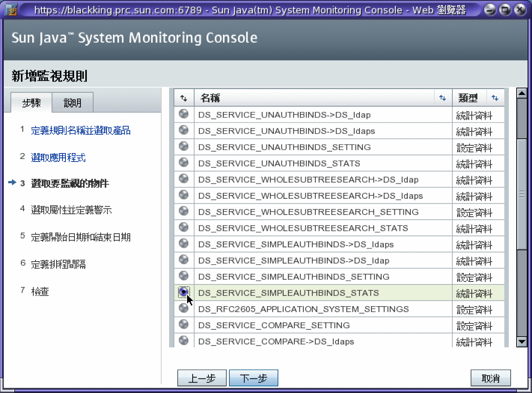This screenshot has height=393, width=532.
Task: Switch to the 步驟 tab
Action: 31,103
